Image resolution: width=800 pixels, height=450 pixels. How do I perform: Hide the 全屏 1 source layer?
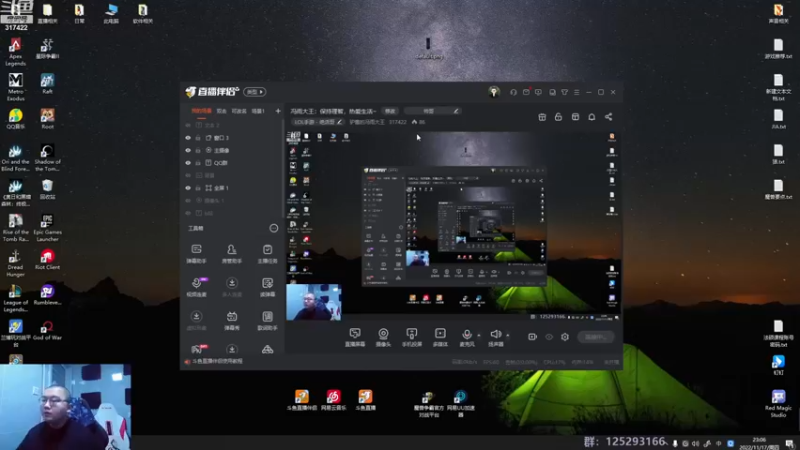[188, 188]
